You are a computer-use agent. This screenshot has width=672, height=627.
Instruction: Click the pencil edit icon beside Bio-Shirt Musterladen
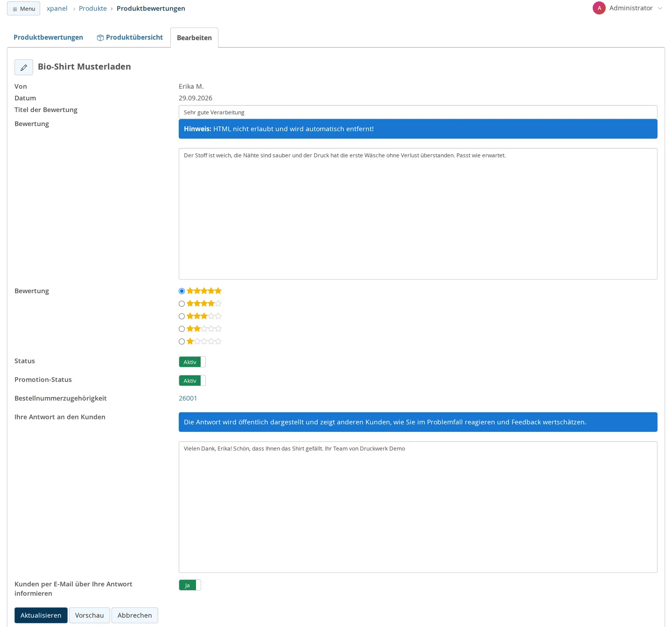point(24,67)
